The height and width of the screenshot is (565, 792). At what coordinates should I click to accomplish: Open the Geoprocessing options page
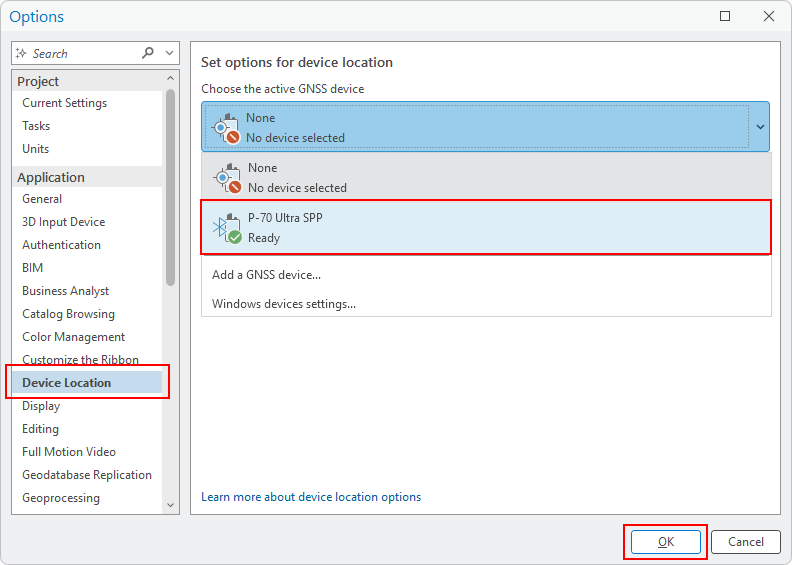(61, 498)
